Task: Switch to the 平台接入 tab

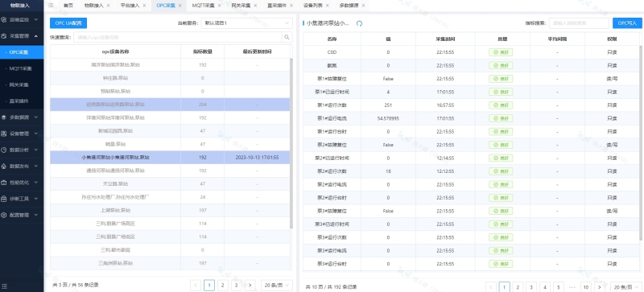Action: coord(130,6)
